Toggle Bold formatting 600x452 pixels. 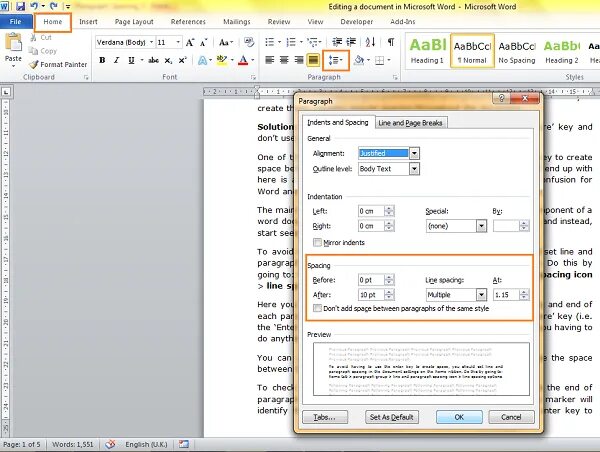[x=102, y=60]
